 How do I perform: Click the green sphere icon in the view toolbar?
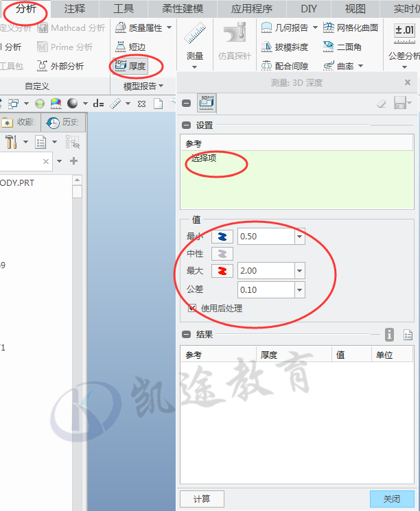tap(40, 104)
